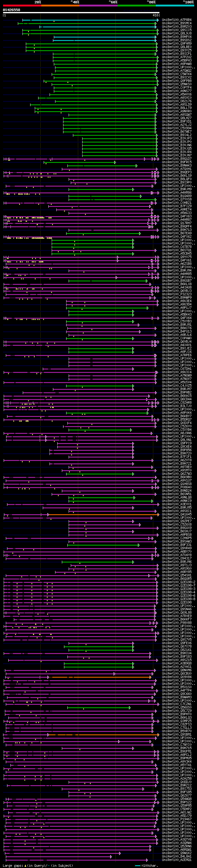Open hit UniRef100_Q6VBJ4
Image resolution: width=197 pixels, height=868 pixels.
pos(177,342)
